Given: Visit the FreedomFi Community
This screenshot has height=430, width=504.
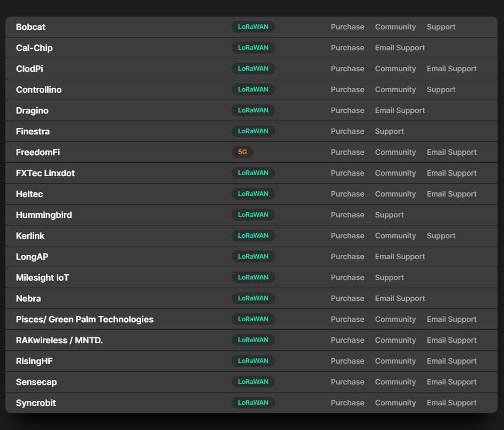Looking at the screenshot, I should coord(395,153).
